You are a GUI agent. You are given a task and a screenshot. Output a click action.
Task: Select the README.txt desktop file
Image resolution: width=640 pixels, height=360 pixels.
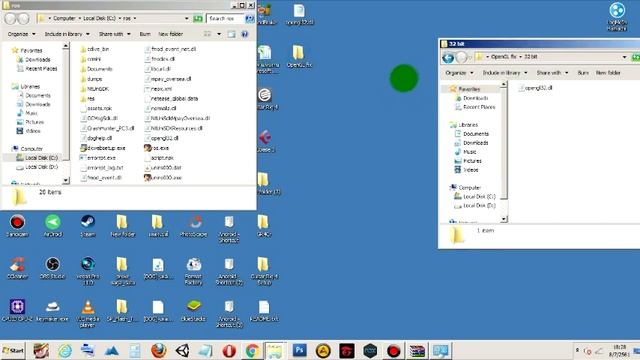pyautogui.click(x=264, y=311)
